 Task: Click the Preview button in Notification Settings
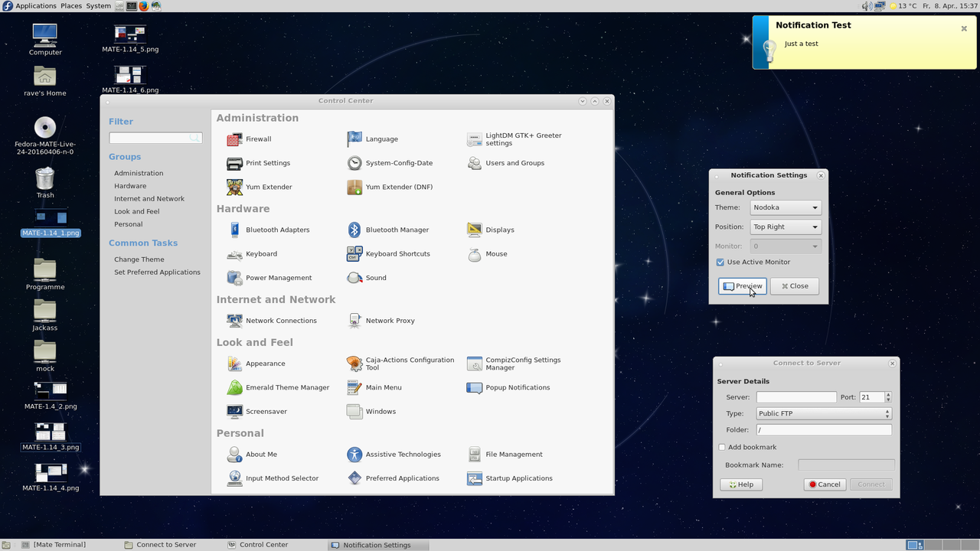pyautogui.click(x=742, y=286)
